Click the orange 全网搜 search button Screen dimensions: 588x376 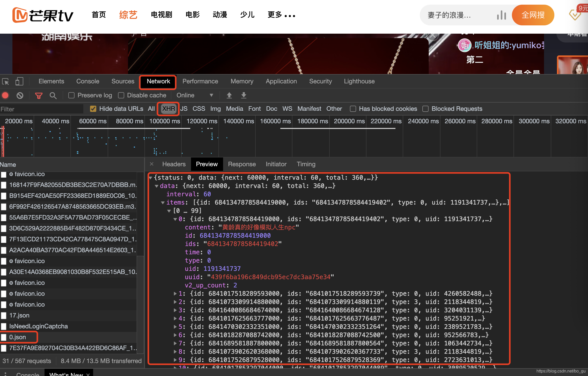533,15
